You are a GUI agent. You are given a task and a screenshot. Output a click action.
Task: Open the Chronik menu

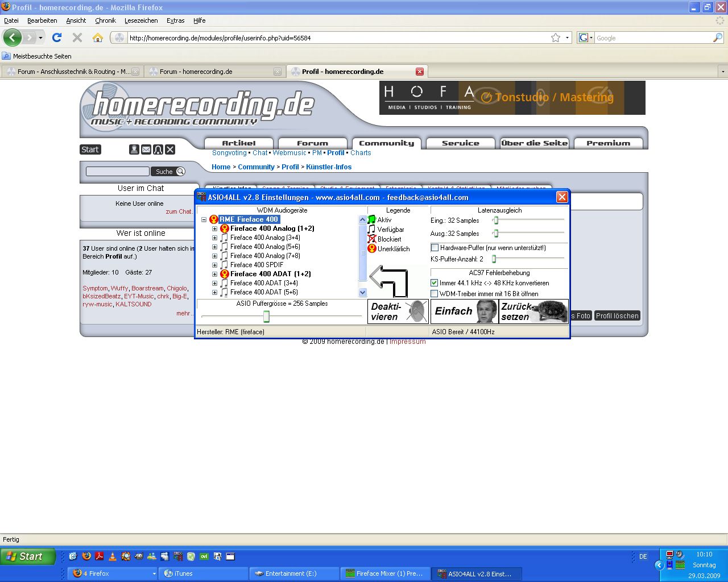[x=105, y=20]
